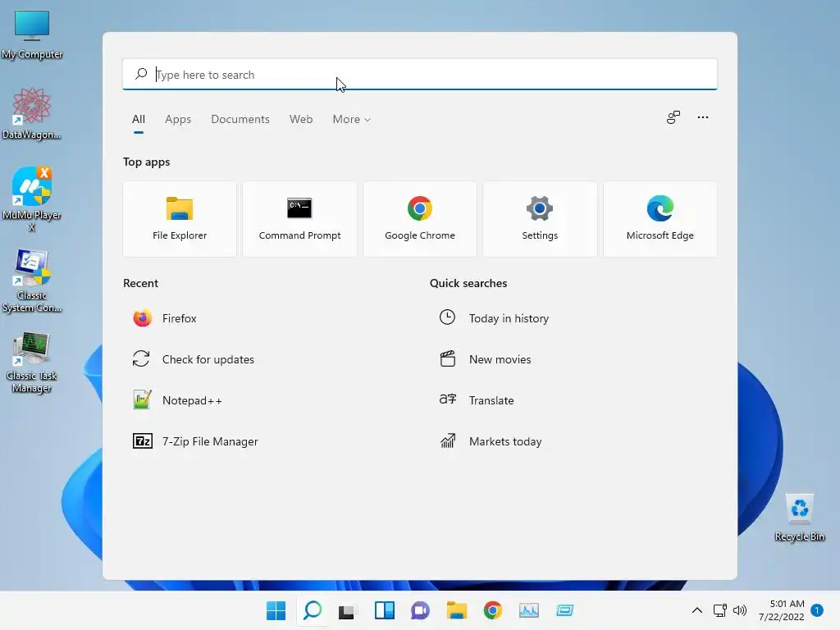This screenshot has height=630, width=840.
Task: Open the Windows Start button on taskbar
Action: tap(276, 610)
